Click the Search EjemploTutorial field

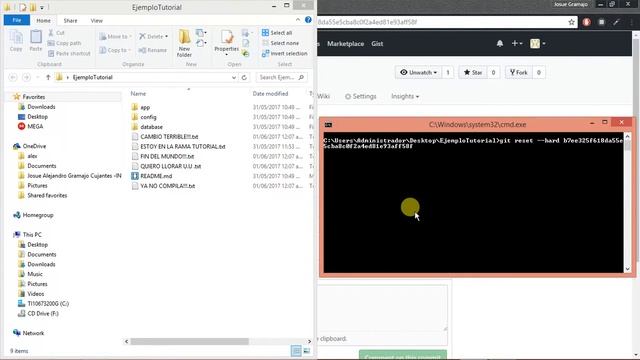coord(281,77)
